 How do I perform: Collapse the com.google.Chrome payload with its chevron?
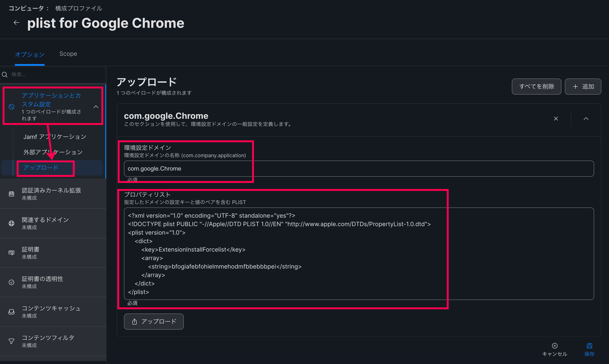pos(586,119)
